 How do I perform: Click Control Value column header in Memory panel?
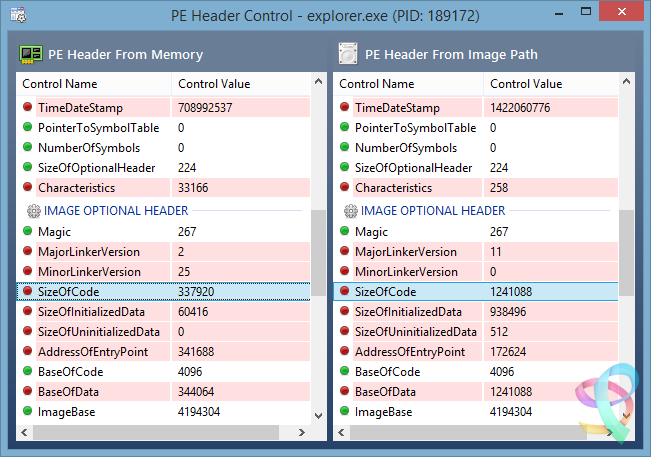[241, 84]
